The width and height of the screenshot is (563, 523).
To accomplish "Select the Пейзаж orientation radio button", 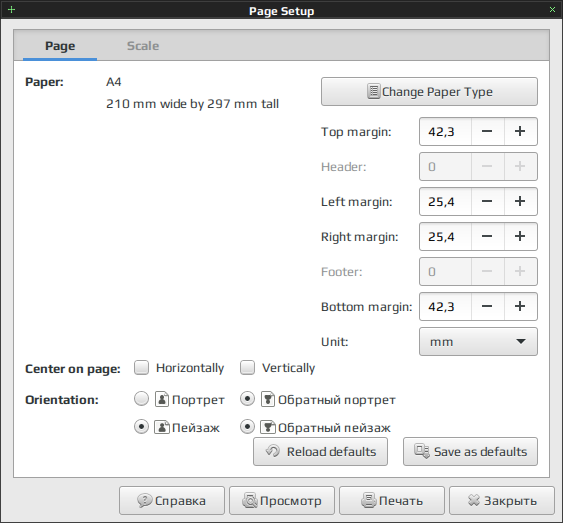I will pyautogui.click(x=141, y=427).
